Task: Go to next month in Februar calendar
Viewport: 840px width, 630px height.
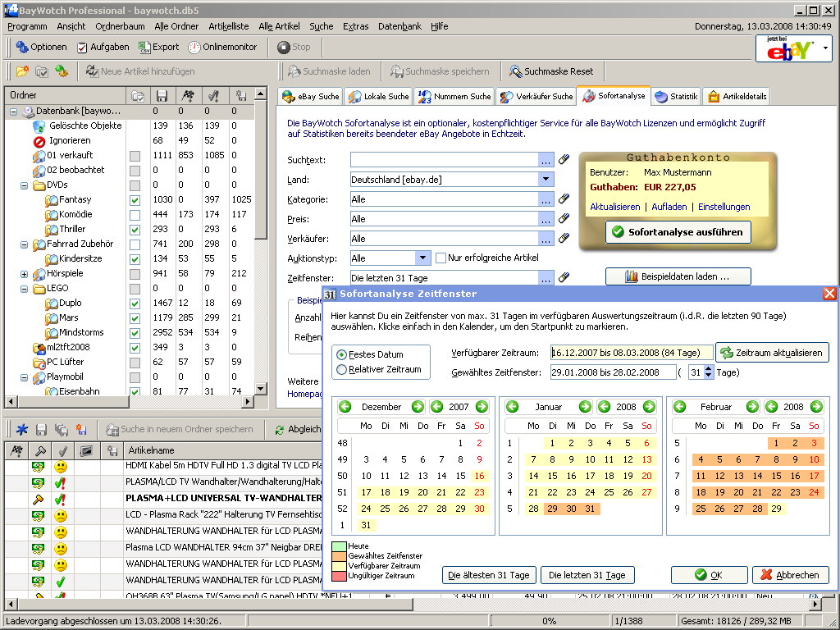Action: [752, 407]
